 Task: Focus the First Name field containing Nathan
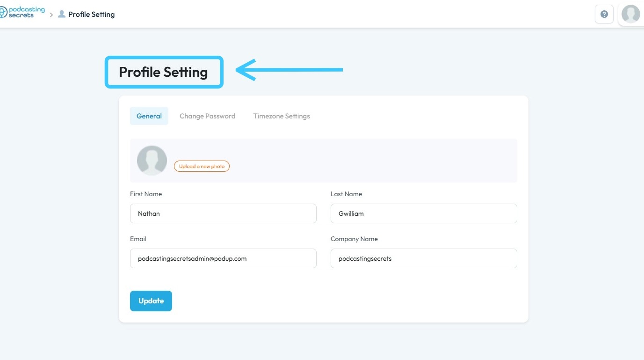pos(223,213)
